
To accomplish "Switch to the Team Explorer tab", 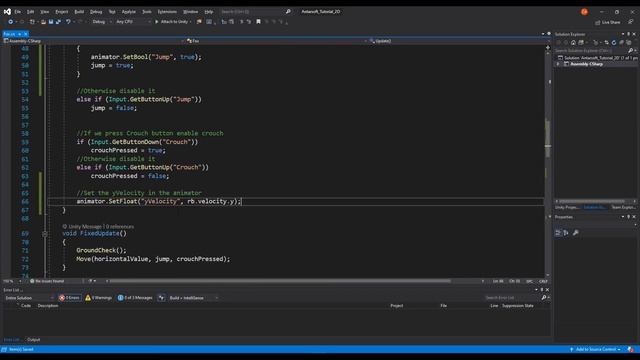I will 623,207.
